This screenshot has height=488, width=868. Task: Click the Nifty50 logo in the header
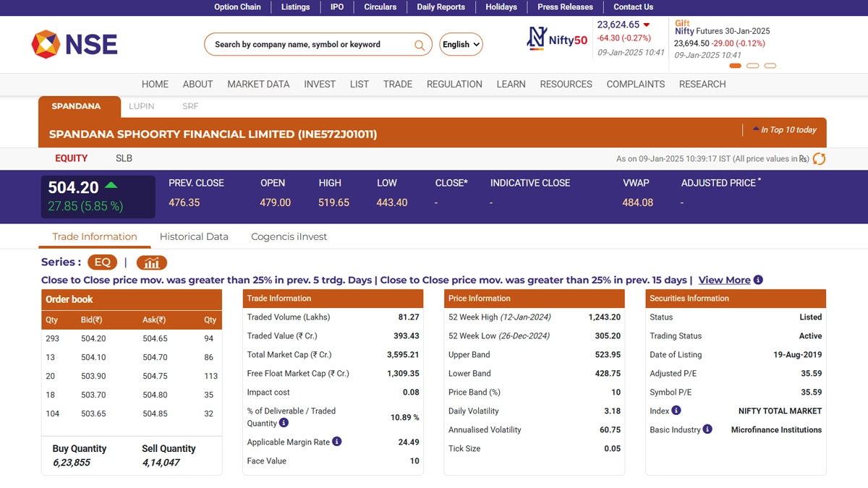[x=557, y=38]
